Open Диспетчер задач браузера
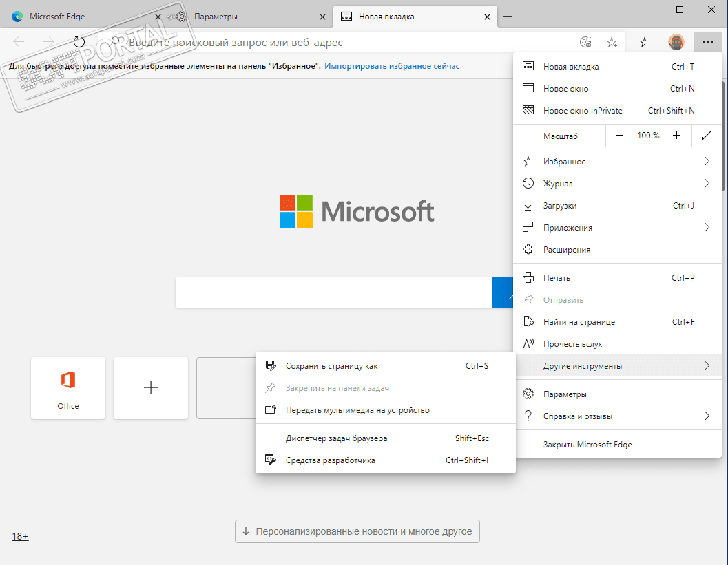The image size is (728, 565). coord(386,438)
